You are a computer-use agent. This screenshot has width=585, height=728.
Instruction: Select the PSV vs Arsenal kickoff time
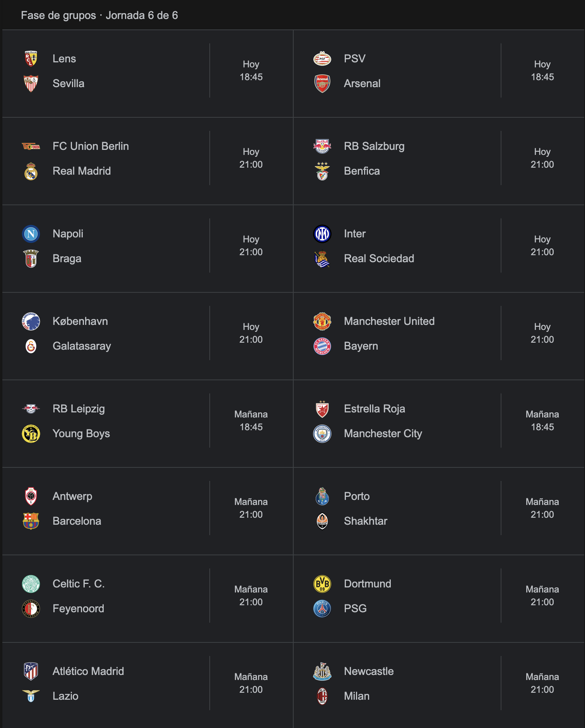pyautogui.click(x=542, y=71)
